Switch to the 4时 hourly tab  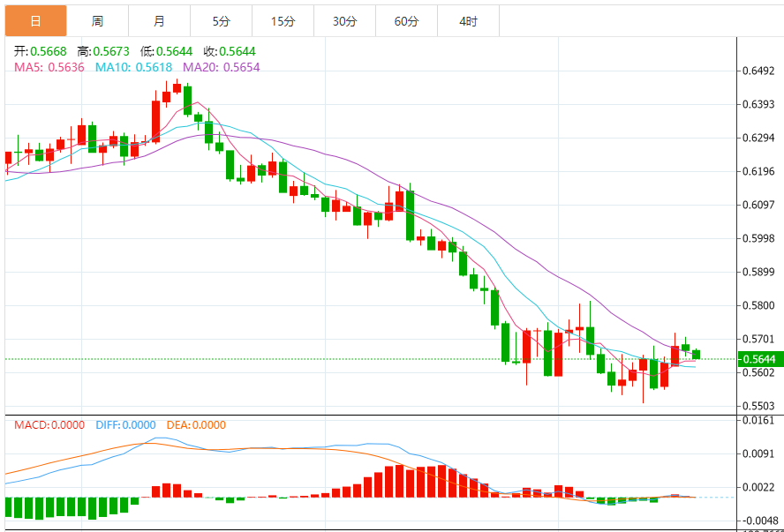pyautogui.click(x=469, y=21)
